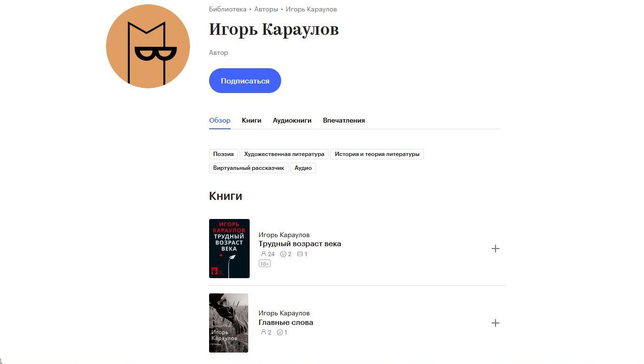Viewport: 644px width, 364px height.
Task: Click impressions smiley icon of 'Главные слова'
Action: pos(280,333)
